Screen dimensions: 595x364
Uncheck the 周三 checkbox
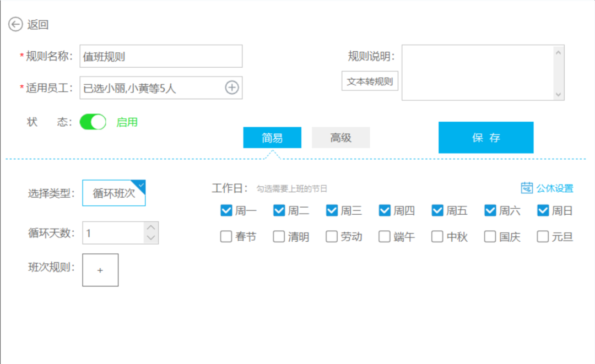tap(332, 210)
